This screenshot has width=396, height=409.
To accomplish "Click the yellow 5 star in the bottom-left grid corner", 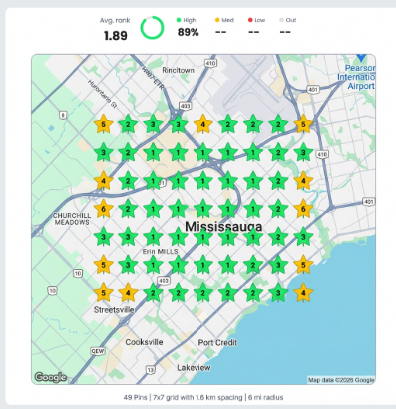I will tap(103, 292).
